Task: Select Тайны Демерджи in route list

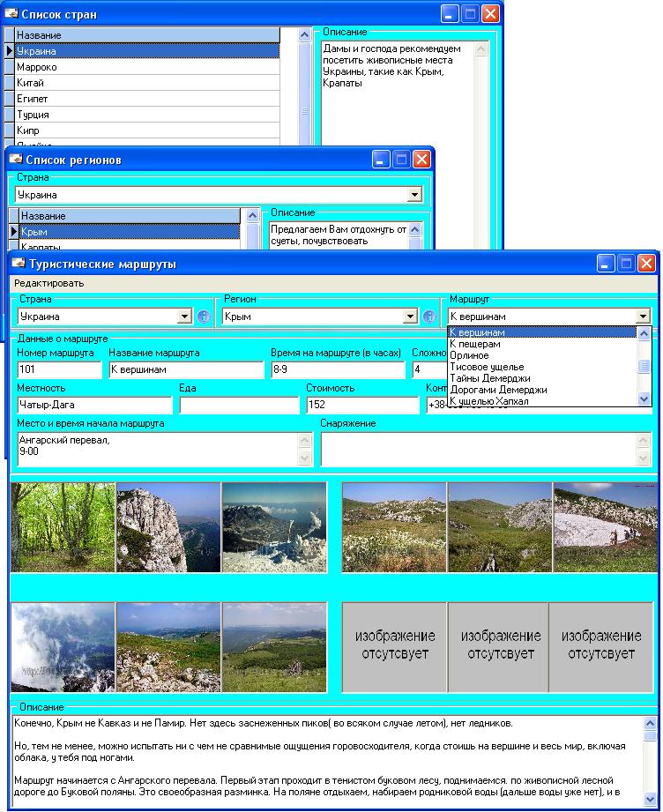Action: coord(542,378)
